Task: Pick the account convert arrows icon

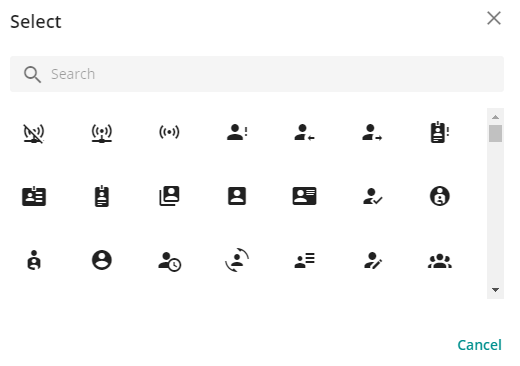Action: coord(237,260)
